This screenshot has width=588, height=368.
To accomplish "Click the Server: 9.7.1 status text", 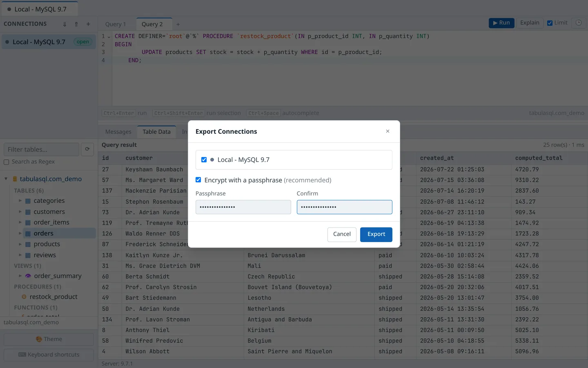I will click(117, 364).
